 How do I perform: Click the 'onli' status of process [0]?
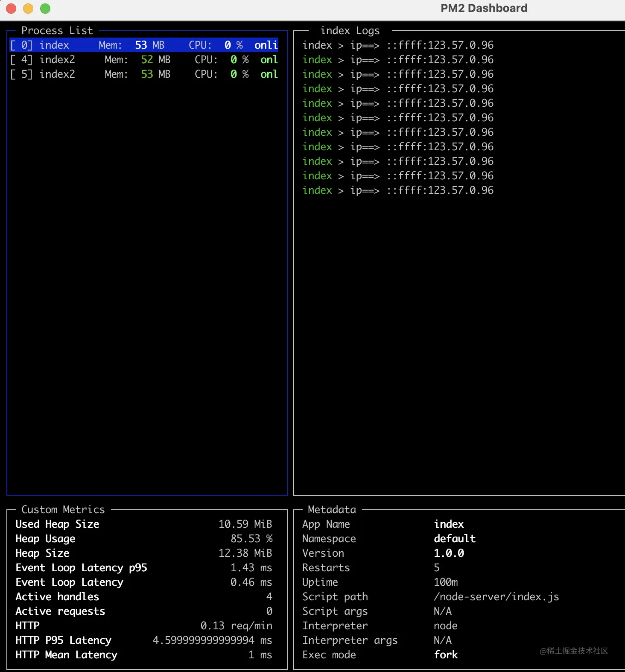(x=266, y=45)
